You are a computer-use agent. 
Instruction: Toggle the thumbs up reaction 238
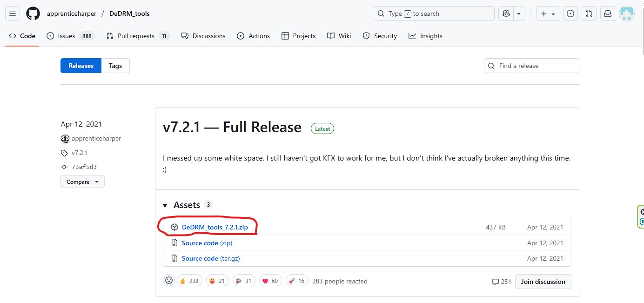point(189,281)
